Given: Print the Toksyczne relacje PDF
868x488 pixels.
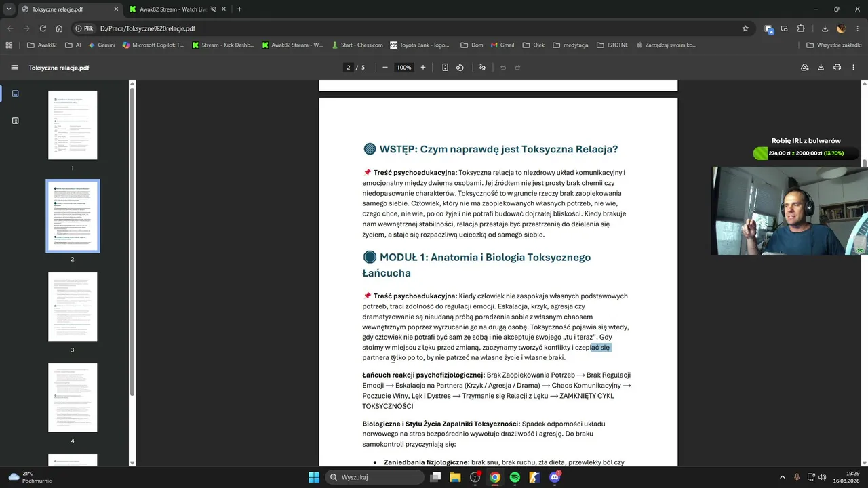Looking at the screenshot, I should (x=837, y=68).
